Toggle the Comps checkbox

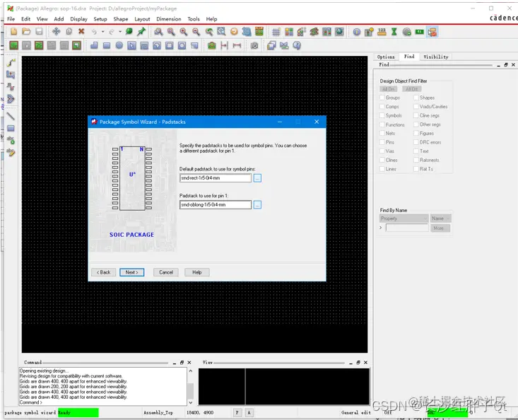pyautogui.click(x=382, y=106)
